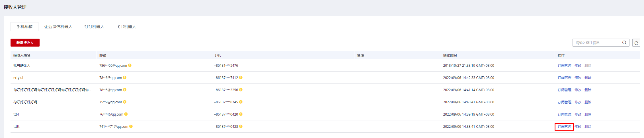The height and width of the screenshot is (138, 644).
Task: Click warning icon beside phone +86187****7412
Action: pyautogui.click(x=241, y=78)
